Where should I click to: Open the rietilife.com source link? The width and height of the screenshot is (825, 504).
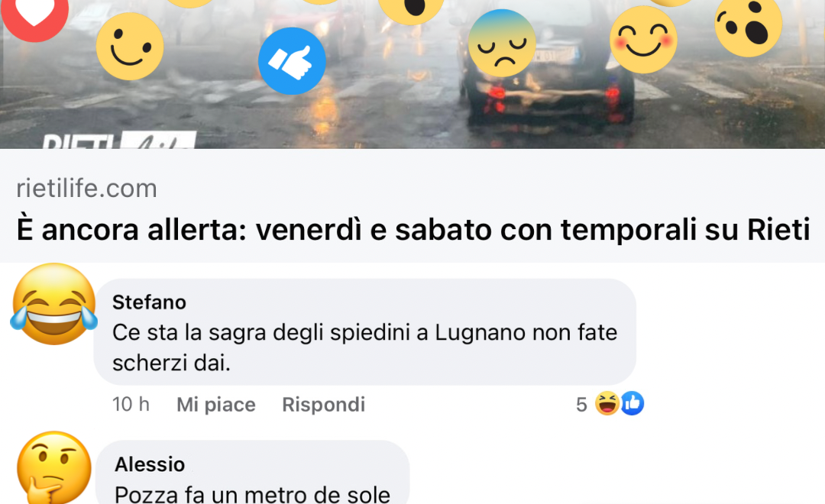click(87, 189)
